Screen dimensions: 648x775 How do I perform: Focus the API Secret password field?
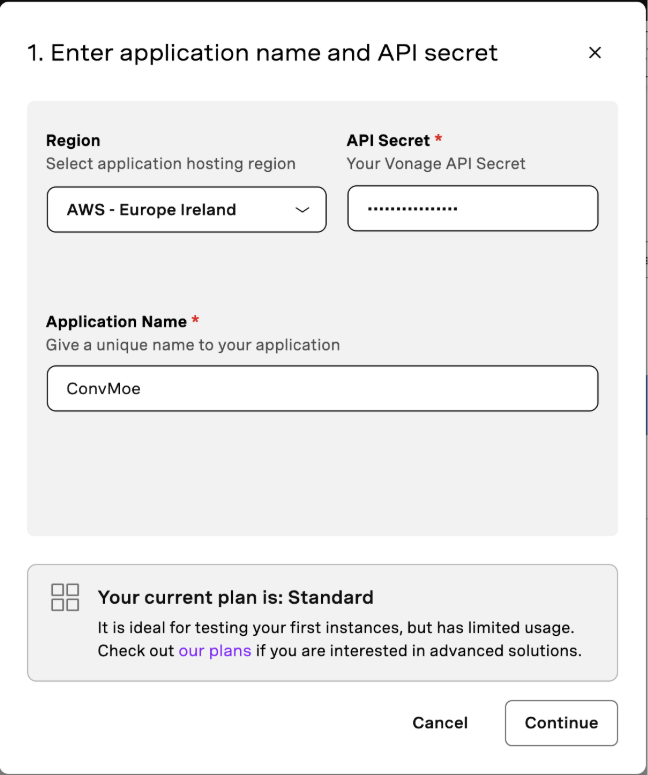473,209
